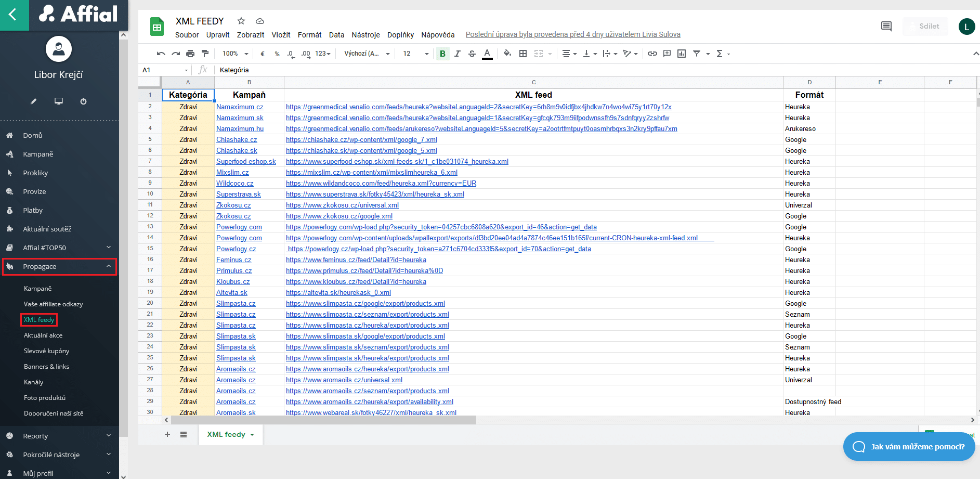Select column D header
Image resolution: width=980 pixels, height=479 pixels.
[809, 82]
